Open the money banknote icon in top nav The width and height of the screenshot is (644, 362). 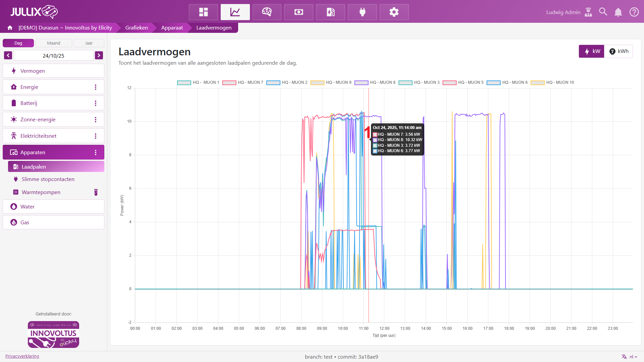click(299, 12)
